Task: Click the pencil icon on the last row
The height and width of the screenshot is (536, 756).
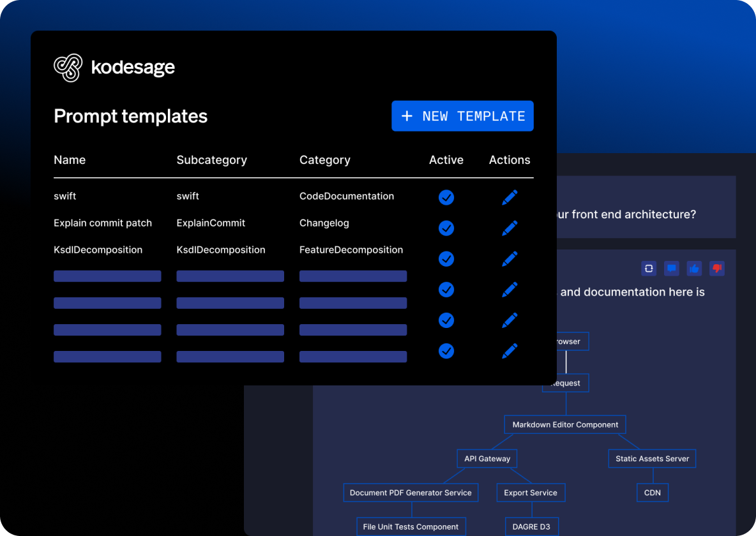Action: tap(510, 350)
